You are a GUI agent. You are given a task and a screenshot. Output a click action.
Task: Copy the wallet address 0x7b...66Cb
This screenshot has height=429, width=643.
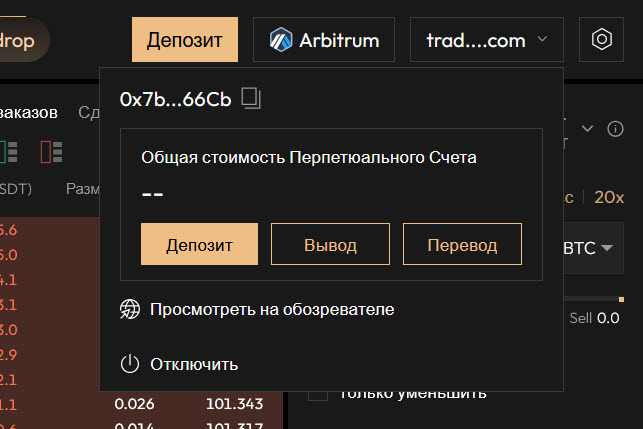click(x=251, y=99)
